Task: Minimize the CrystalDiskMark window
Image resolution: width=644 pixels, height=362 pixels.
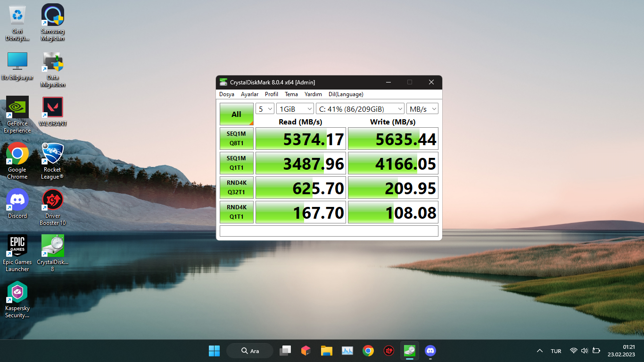Action: 388,82
